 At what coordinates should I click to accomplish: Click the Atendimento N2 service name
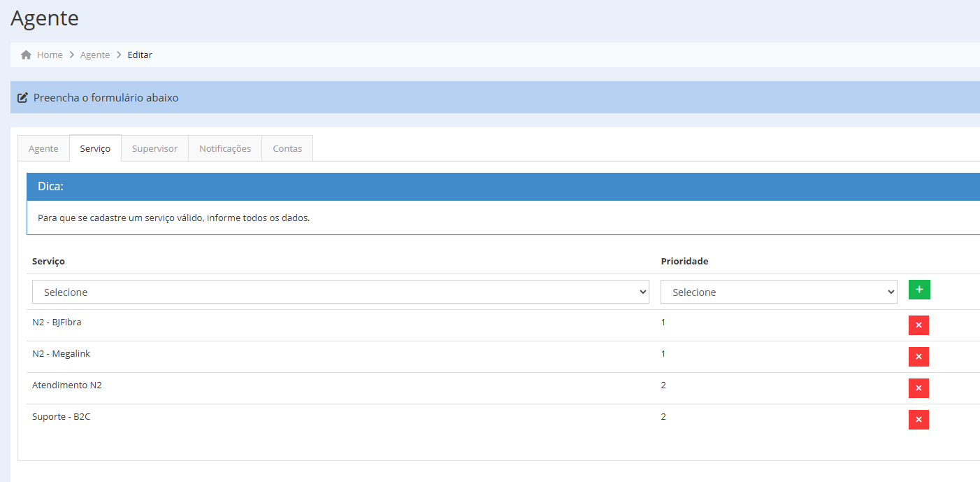67,385
